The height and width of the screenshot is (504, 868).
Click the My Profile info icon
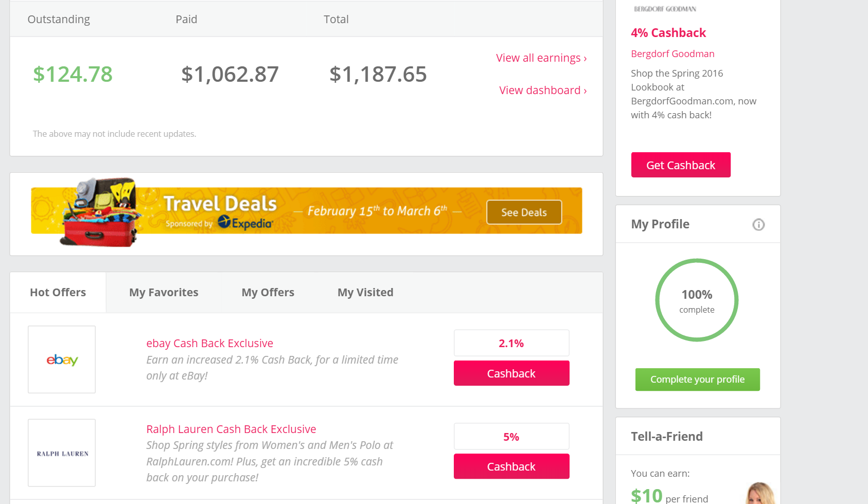point(758,225)
